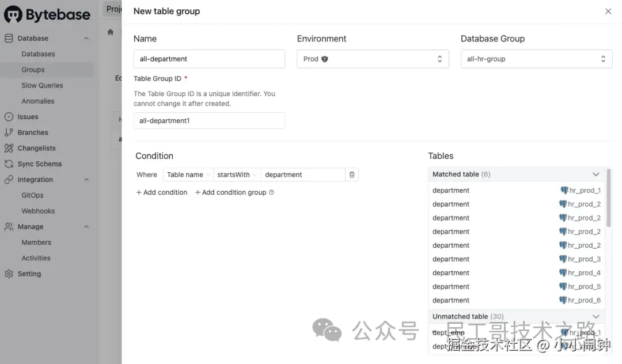This screenshot has height=364, width=622.
Task: Open Branches in the sidebar
Action: (x=33, y=132)
